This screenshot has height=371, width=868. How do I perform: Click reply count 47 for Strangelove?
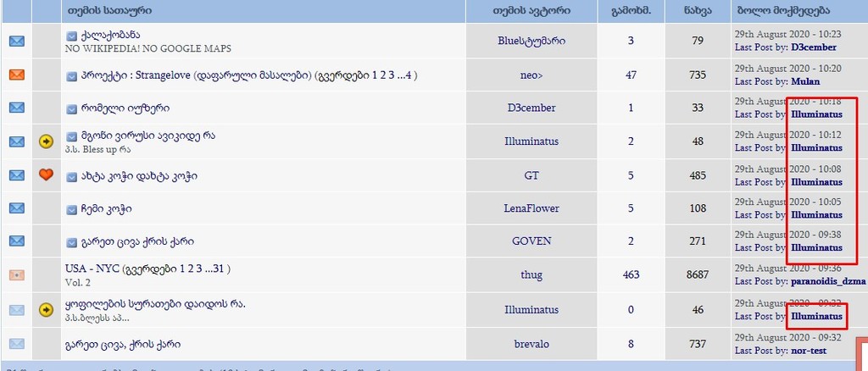[x=631, y=75]
